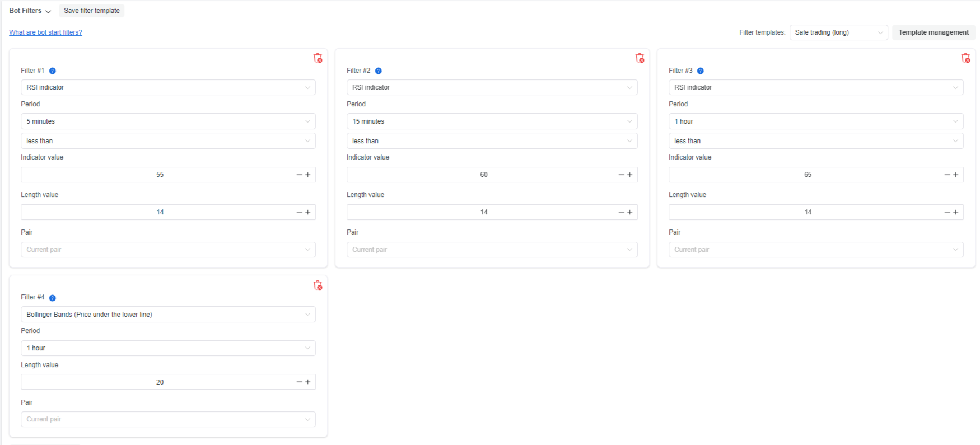Viewport: 980px width, 445px height.
Task: Open Filter #3 Current pair dropdown
Action: point(816,250)
